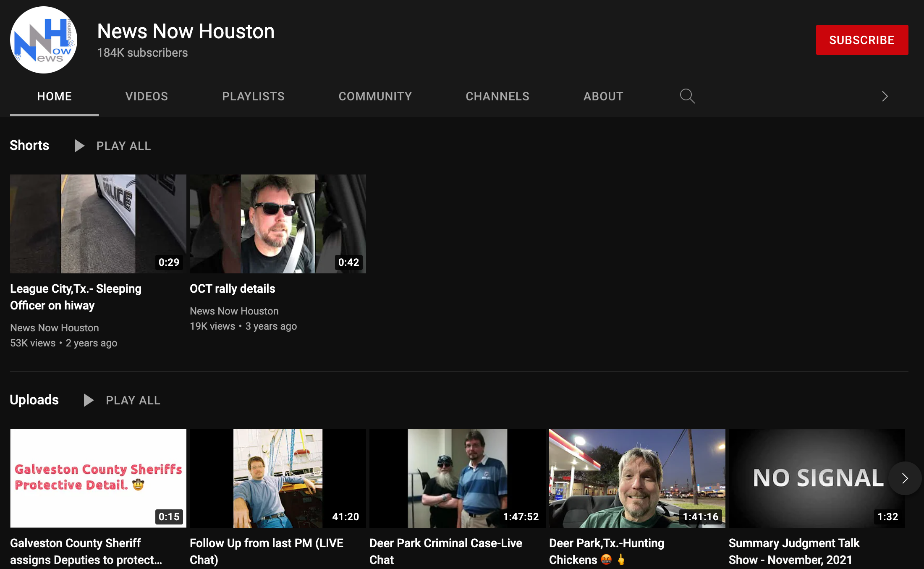
Task: Subscribe to News Now Houston
Action: [x=862, y=40]
